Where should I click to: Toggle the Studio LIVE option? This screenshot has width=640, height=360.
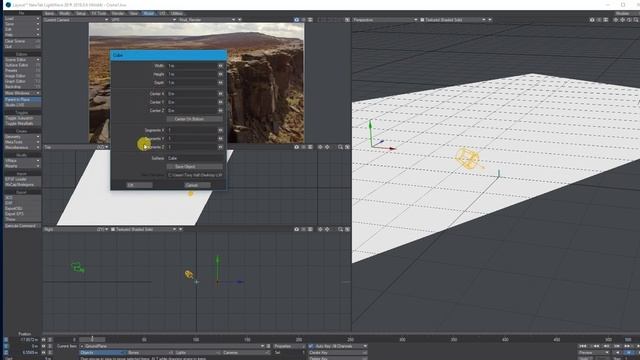(22, 105)
